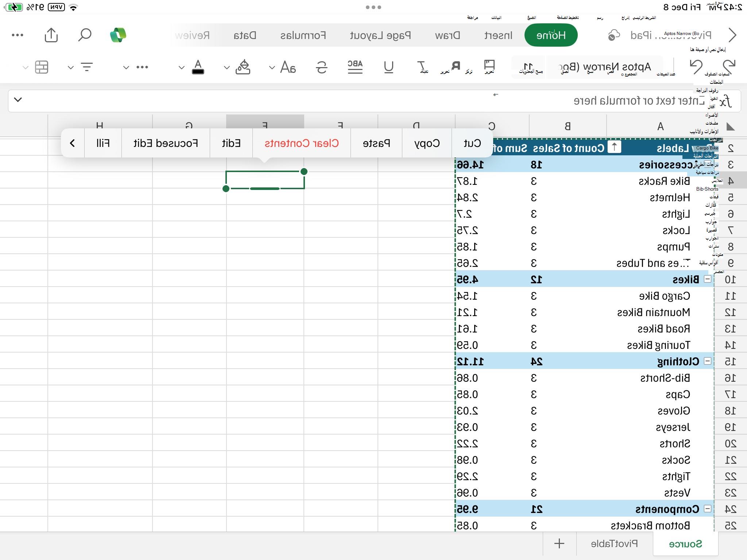
Task: Tap the back chevron to close workbook
Action: tap(732, 35)
